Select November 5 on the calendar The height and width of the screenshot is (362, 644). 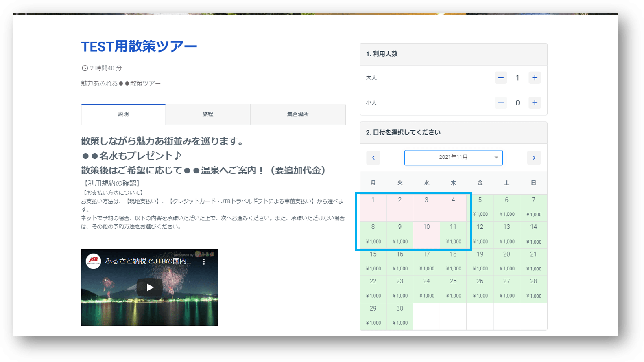pyautogui.click(x=480, y=207)
